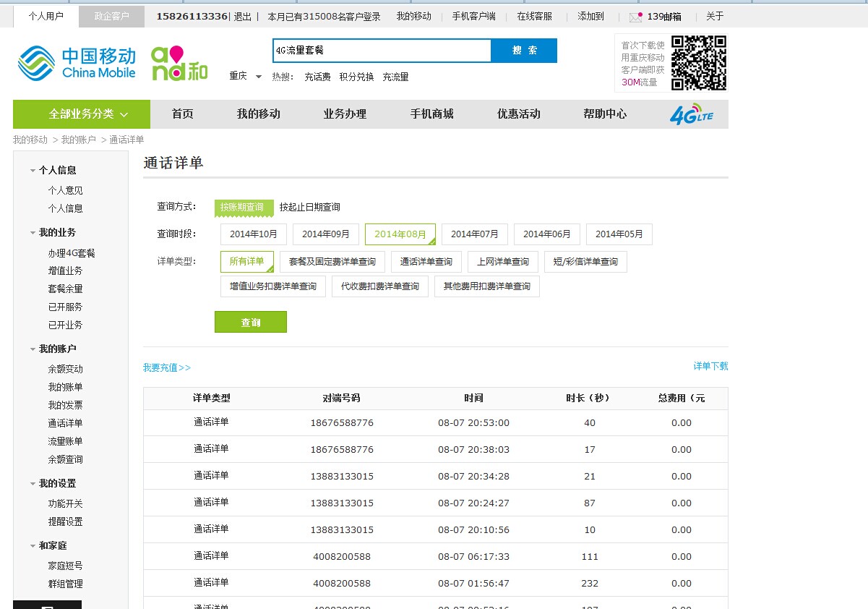
Task: Click the 4G LTE icon in navigation bar
Action: tap(691, 114)
